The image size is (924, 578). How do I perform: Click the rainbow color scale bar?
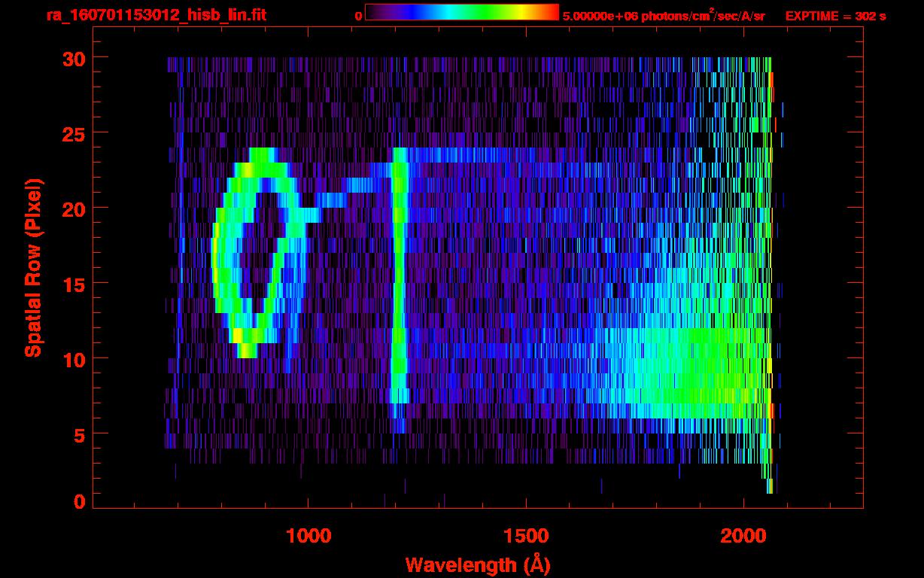(462, 12)
